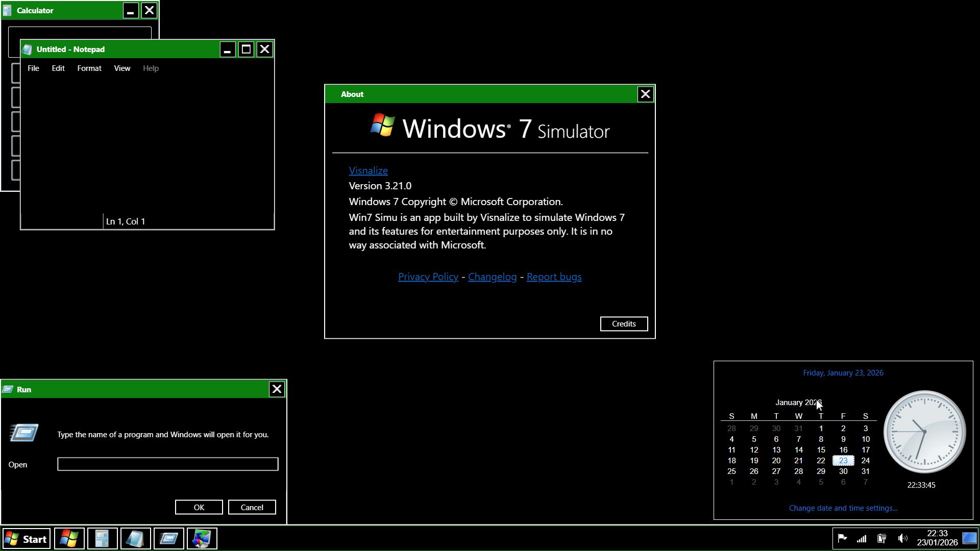Click the Show Desktop button in tray
Viewport: 980px width, 551px height.
tap(969, 538)
